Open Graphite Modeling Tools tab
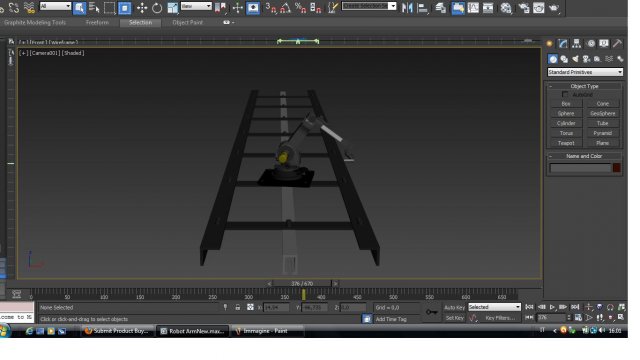640x360 pixels. point(35,22)
